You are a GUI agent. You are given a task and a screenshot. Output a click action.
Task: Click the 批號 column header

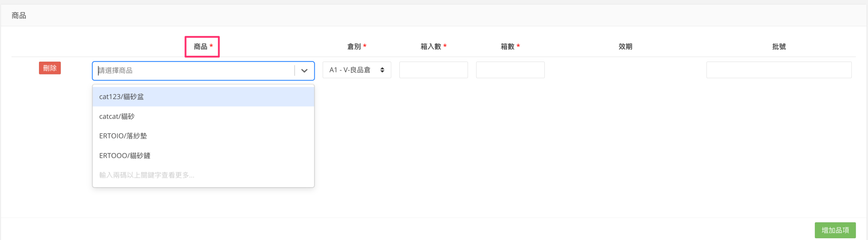pyautogui.click(x=778, y=47)
